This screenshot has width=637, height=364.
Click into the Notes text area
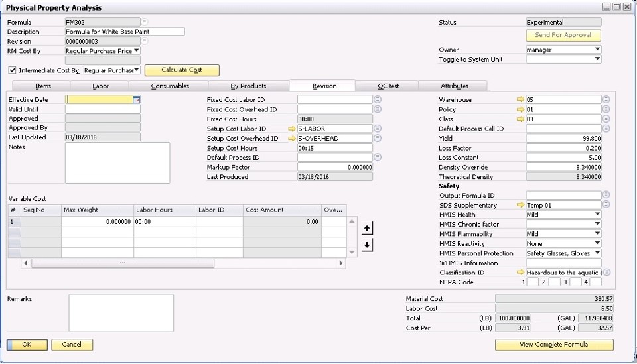click(117, 162)
